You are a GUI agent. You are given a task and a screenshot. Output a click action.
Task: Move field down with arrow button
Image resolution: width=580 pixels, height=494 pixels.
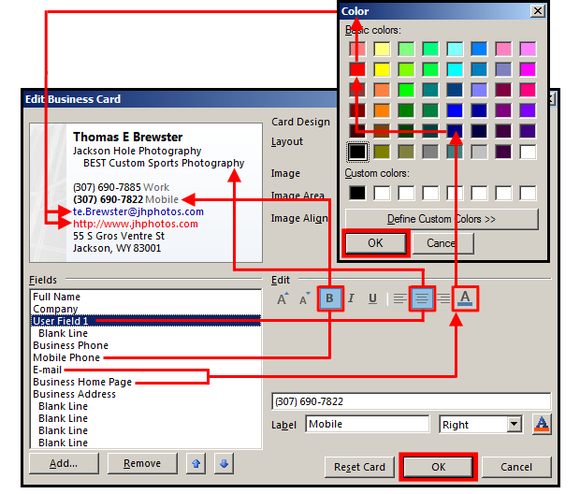[224, 463]
